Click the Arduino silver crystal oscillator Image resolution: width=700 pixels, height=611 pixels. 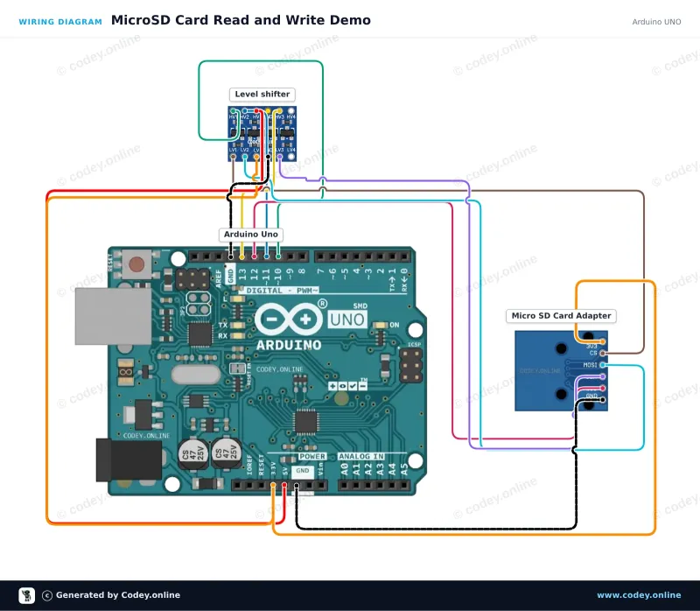pos(195,375)
